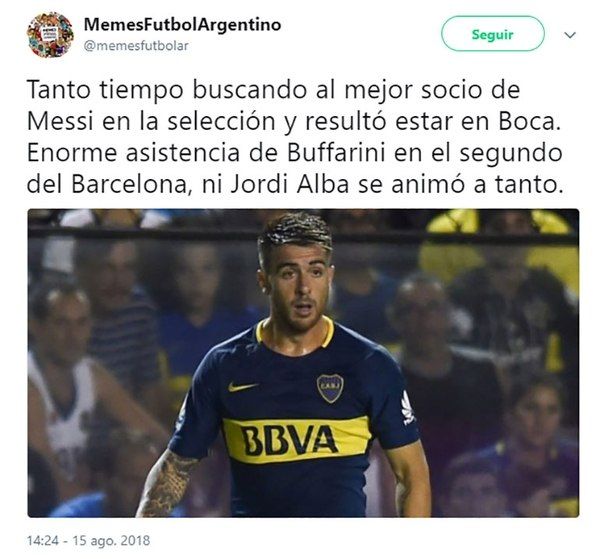The height and width of the screenshot is (559, 600).
Task: Open the MemesFutbolArgentino display name link
Action: point(182,25)
